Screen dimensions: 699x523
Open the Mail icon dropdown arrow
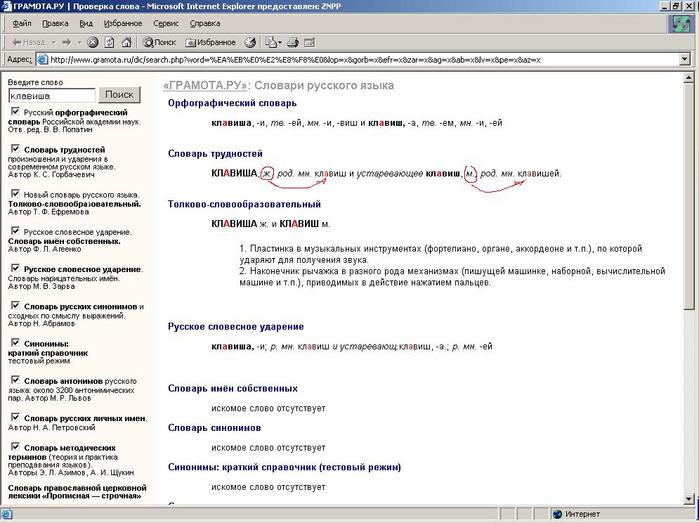pos(280,42)
